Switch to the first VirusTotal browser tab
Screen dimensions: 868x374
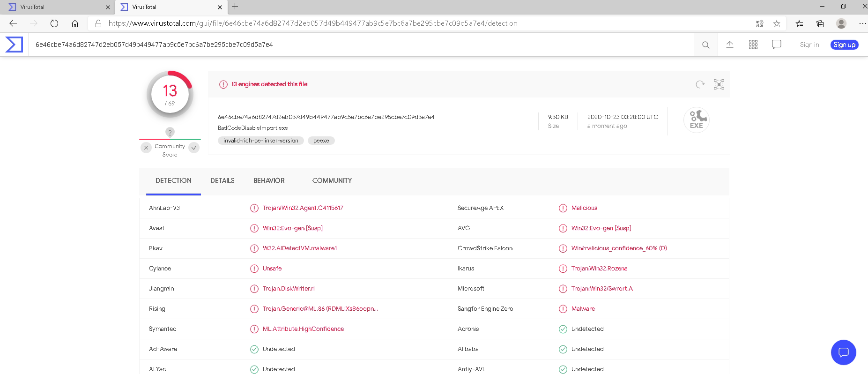tap(57, 7)
